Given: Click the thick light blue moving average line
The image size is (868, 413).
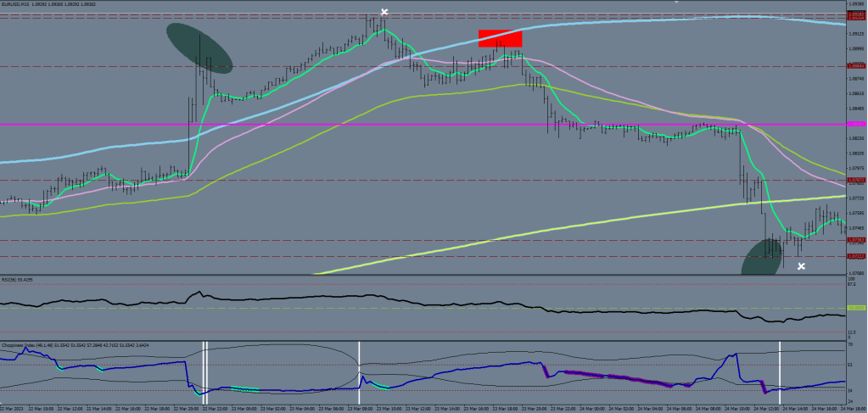Looking at the screenshot, I should point(594,20).
